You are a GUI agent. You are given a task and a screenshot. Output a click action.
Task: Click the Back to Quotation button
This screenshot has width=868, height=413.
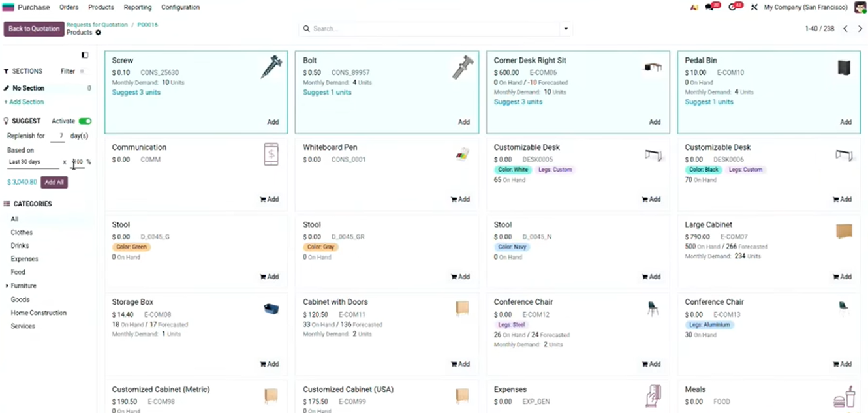tap(33, 29)
